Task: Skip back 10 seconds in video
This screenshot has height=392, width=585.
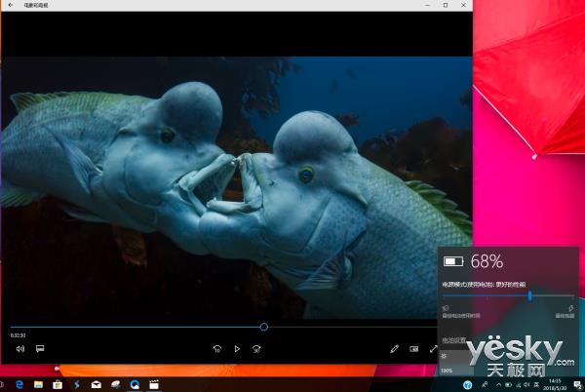Action: click(x=218, y=348)
